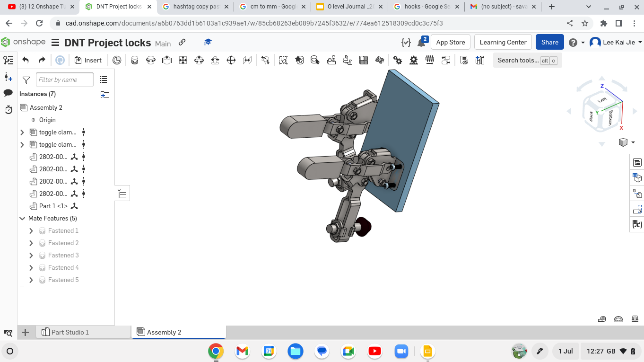Click the Filter by name field
Viewport: 644px width, 362px height.
[64, 80]
